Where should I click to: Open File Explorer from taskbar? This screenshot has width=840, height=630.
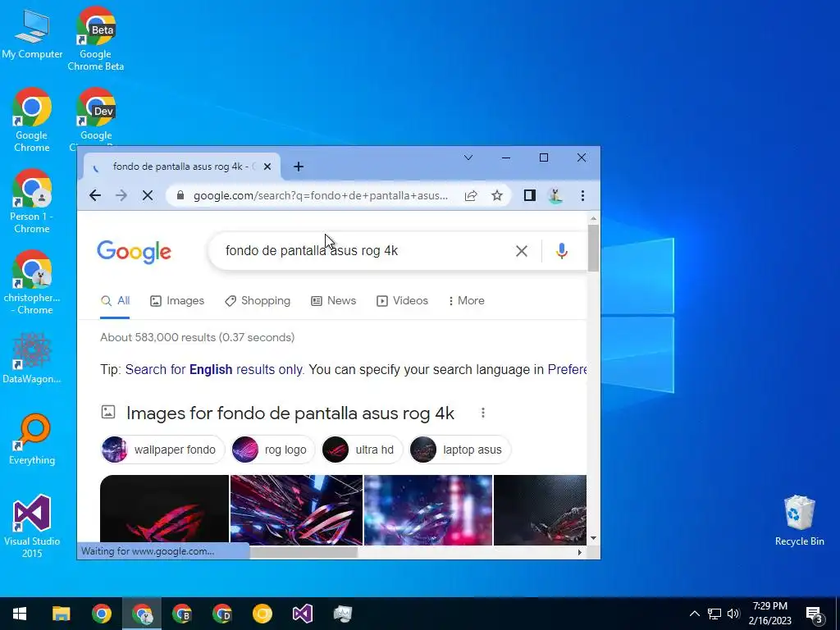(61, 614)
